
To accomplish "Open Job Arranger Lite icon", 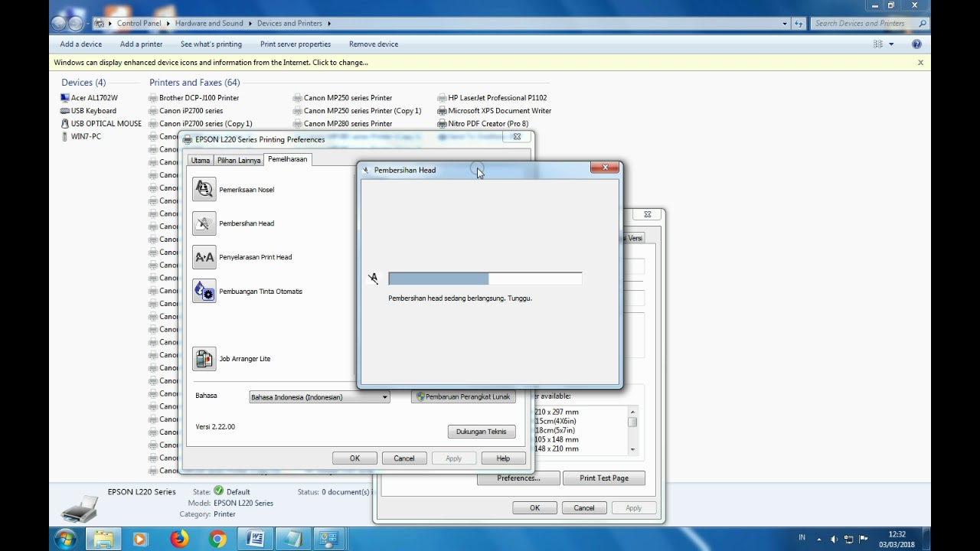I will (x=204, y=358).
